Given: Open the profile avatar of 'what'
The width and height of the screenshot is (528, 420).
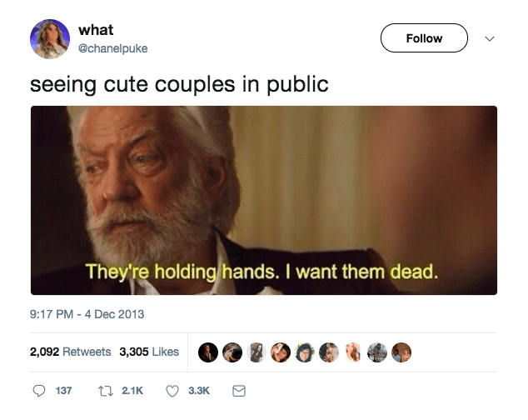Looking at the screenshot, I should point(50,39).
